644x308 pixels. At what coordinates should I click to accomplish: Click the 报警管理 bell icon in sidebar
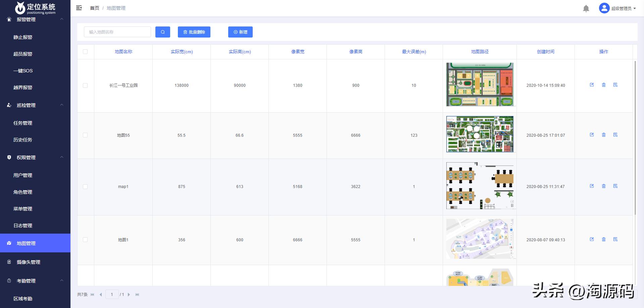pyautogui.click(x=9, y=19)
